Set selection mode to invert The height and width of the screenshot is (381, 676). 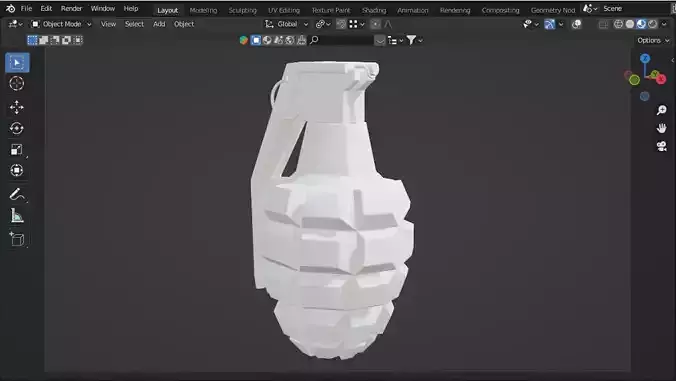coord(66,40)
